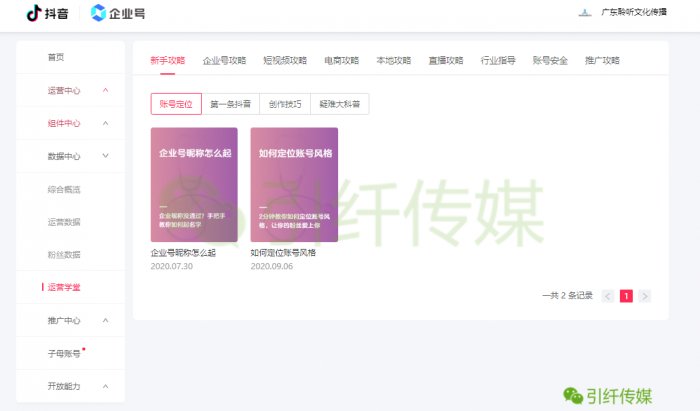
Task: Select the 疑难大科普 filter button
Action: tap(341, 103)
